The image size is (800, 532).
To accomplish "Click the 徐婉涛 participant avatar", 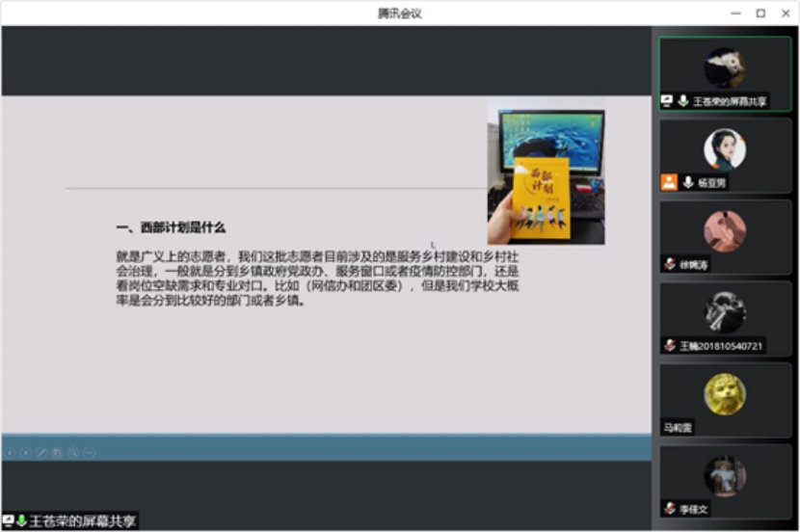I will [725, 231].
